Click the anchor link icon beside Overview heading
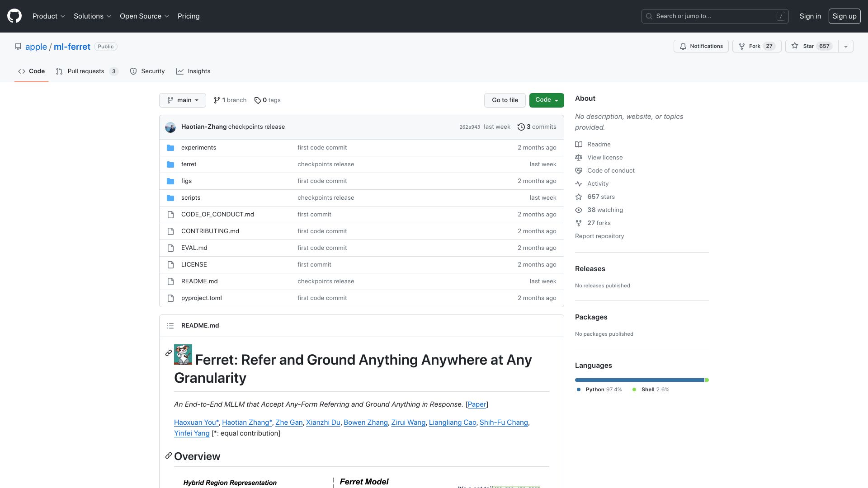868x488 pixels. (x=169, y=455)
